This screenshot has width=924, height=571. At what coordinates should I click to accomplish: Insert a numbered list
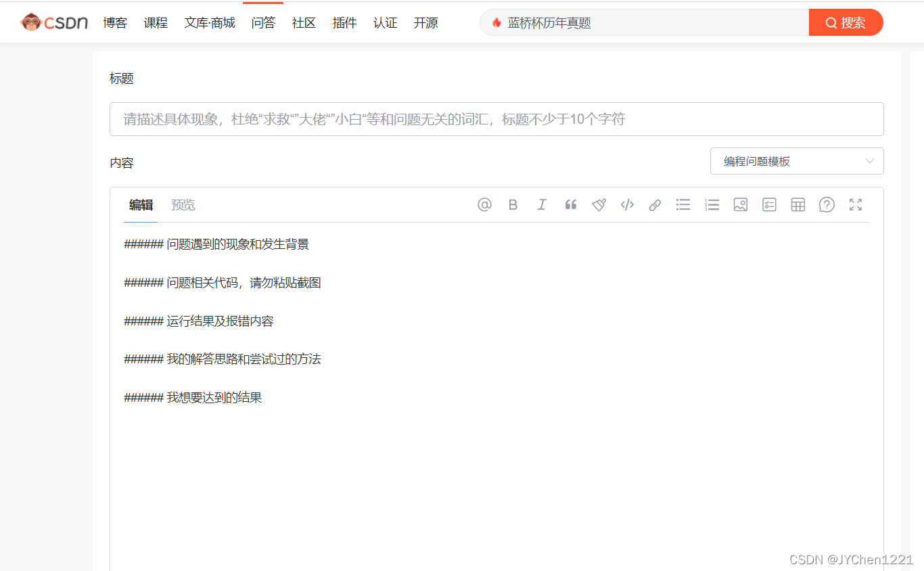coord(712,204)
